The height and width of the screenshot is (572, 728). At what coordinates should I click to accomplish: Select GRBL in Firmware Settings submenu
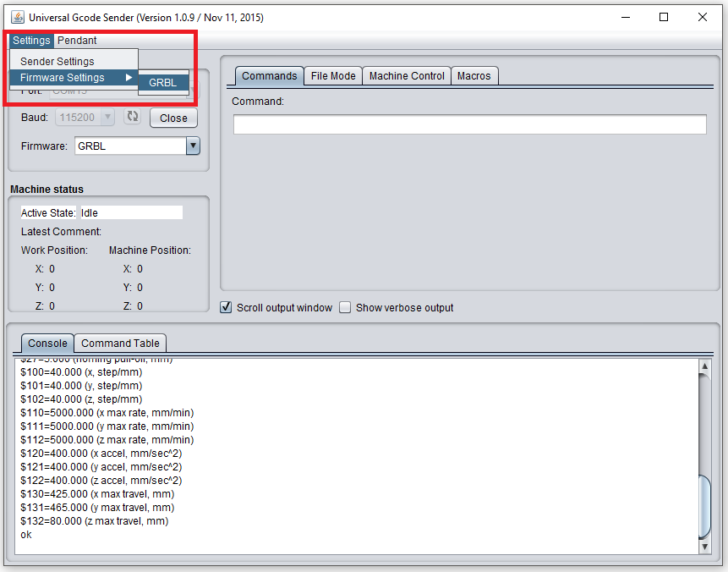point(163,82)
